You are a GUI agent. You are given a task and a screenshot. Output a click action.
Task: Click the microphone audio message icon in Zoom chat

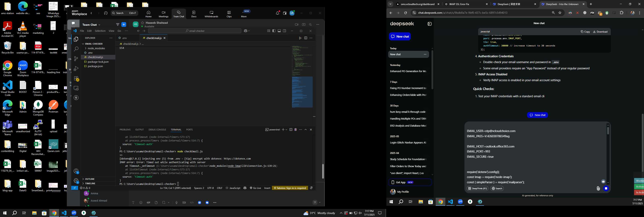pos(176,203)
